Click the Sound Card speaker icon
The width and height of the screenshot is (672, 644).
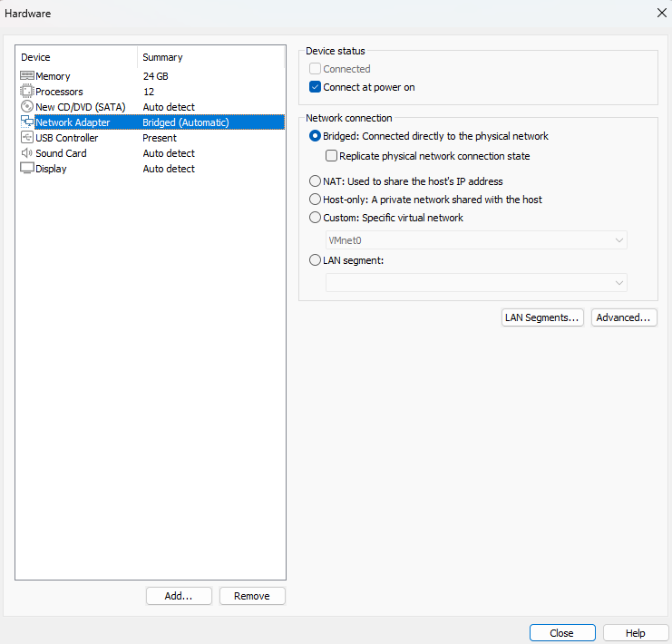pos(27,152)
